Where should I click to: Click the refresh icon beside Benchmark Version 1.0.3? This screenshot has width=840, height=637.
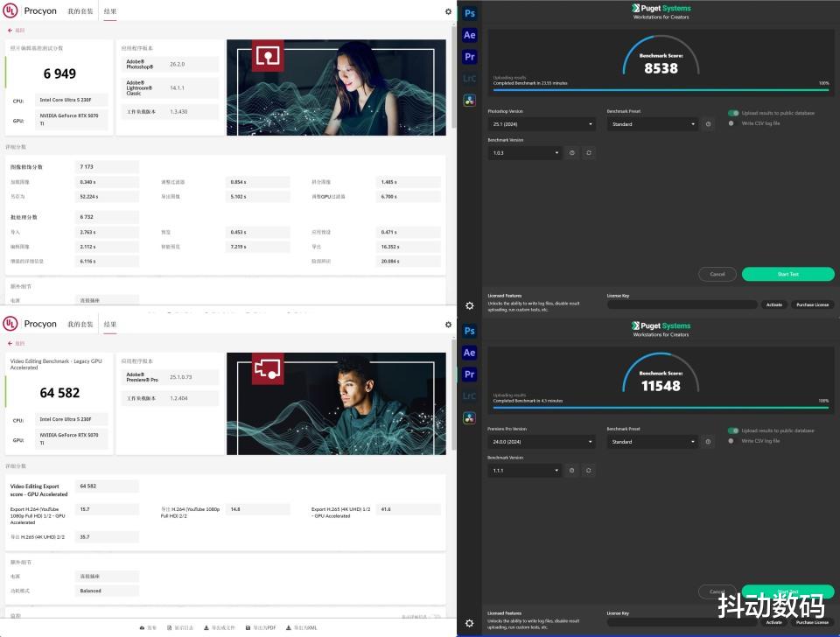click(589, 152)
